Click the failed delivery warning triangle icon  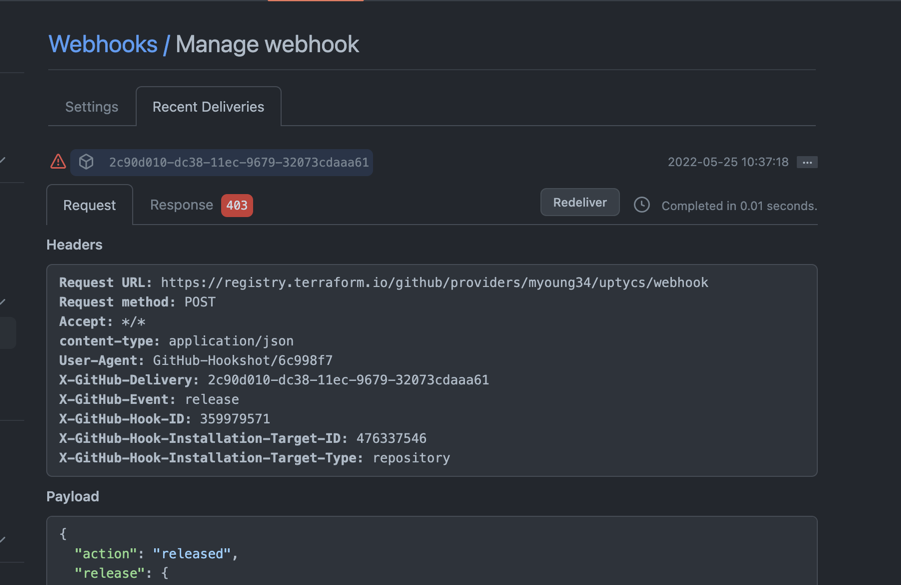click(58, 162)
